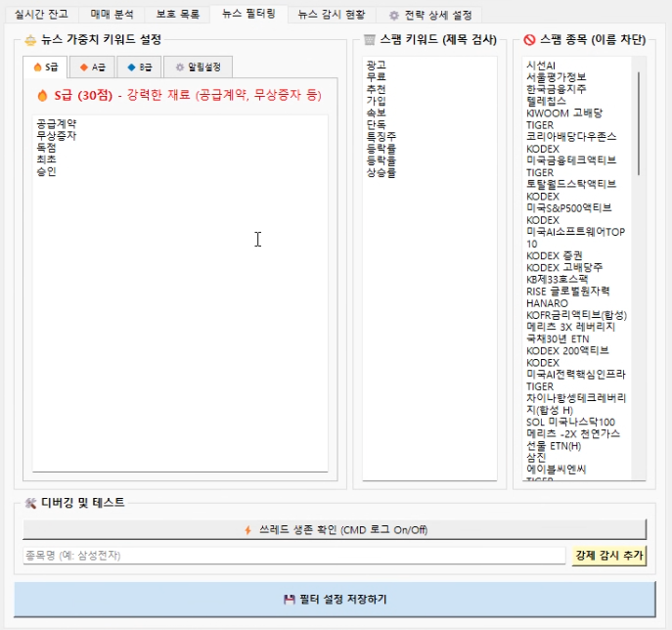672x630 pixels.
Task: Click the 강제 감시 추가 button
Action: coord(609,556)
